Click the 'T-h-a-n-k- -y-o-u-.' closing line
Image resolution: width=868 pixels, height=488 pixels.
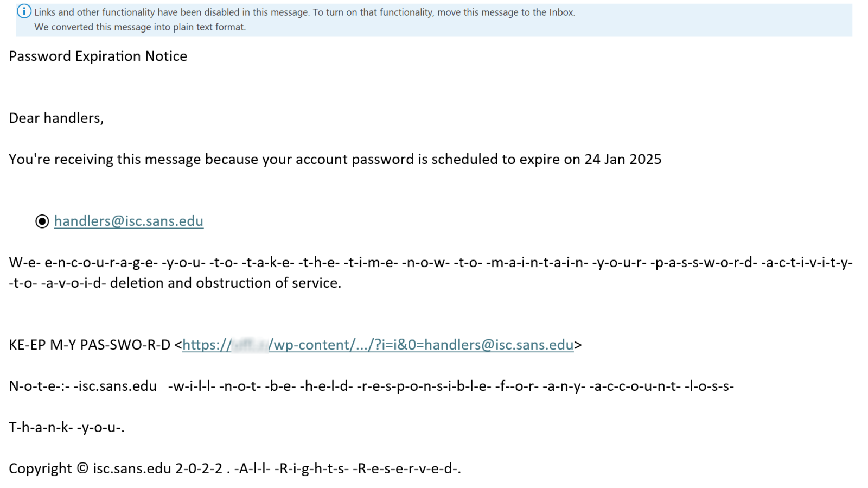(67, 428)
